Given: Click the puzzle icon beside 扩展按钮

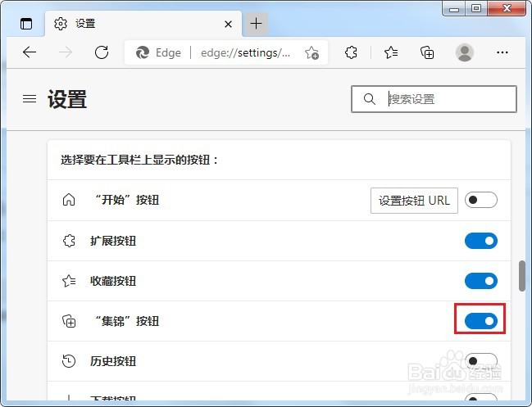Looking at the screenshot, I should [x=69, y=241].
